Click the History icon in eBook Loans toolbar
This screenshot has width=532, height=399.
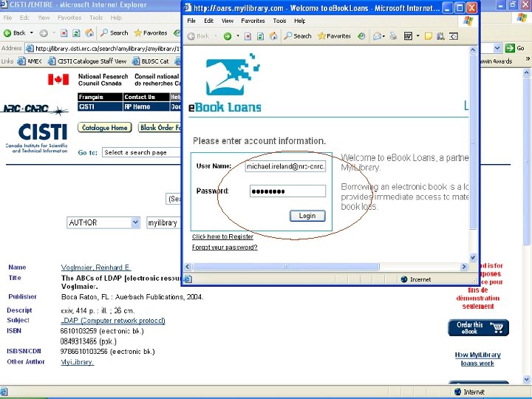point(361,36)
